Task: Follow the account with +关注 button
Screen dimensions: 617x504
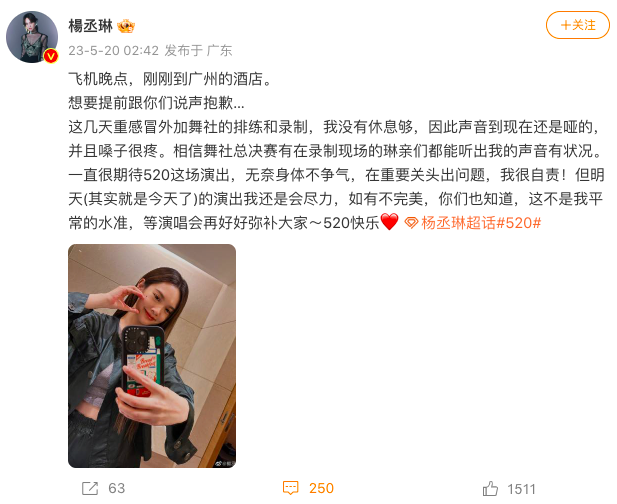Action: point(578,25)
